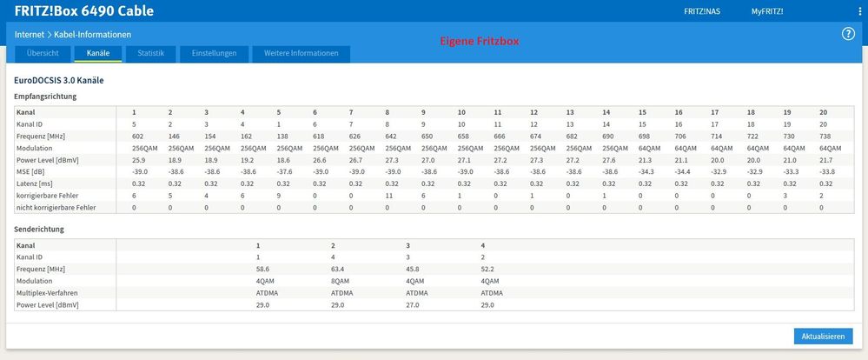
Task: Open the help question mark icon
Action: 848,34
